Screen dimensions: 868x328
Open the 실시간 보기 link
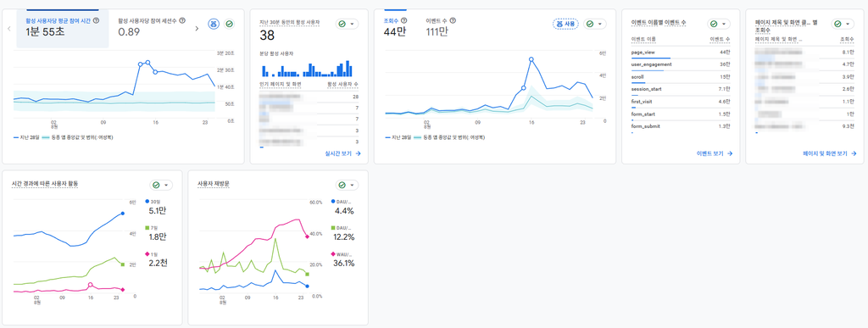(343, 153)
